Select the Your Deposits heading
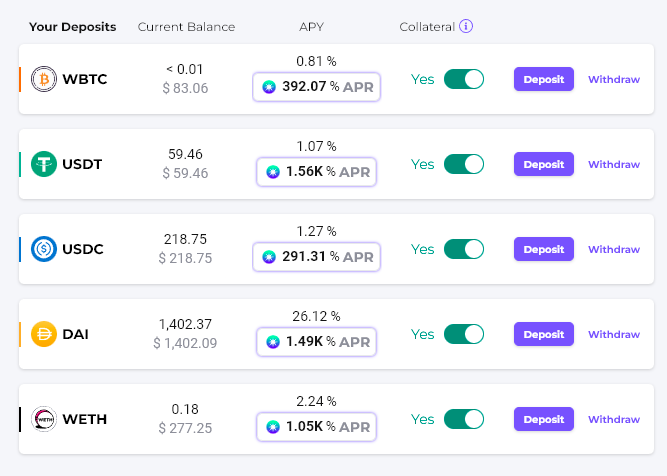 click(72, 27)
